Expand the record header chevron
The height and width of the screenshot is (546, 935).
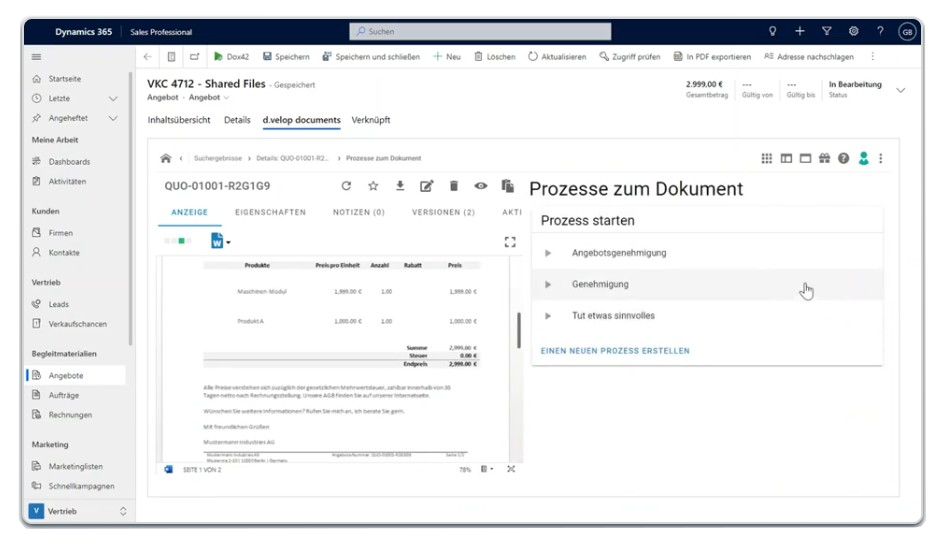901,90
